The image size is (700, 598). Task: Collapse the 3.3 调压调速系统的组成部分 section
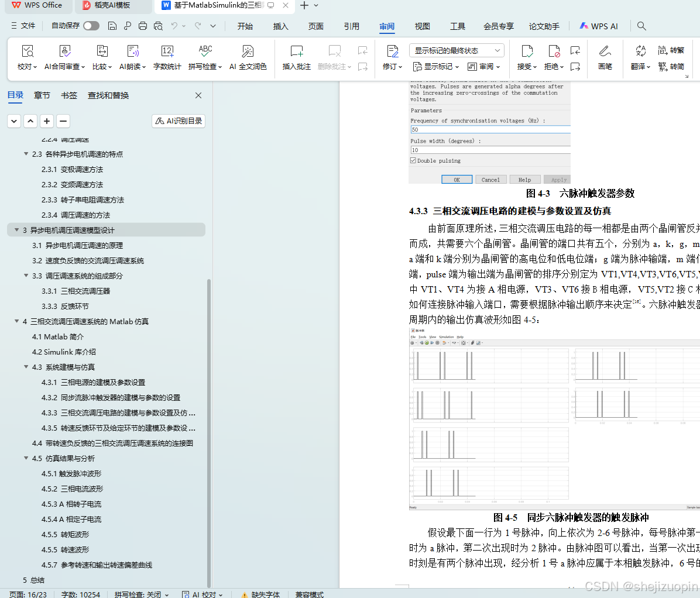26,276
